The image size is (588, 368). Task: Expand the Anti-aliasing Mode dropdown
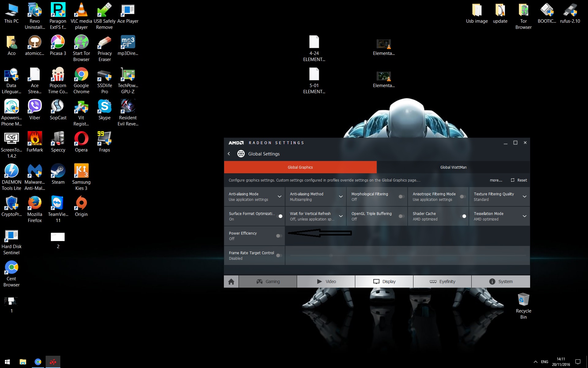pyautogui.click(x=279, y=197)
